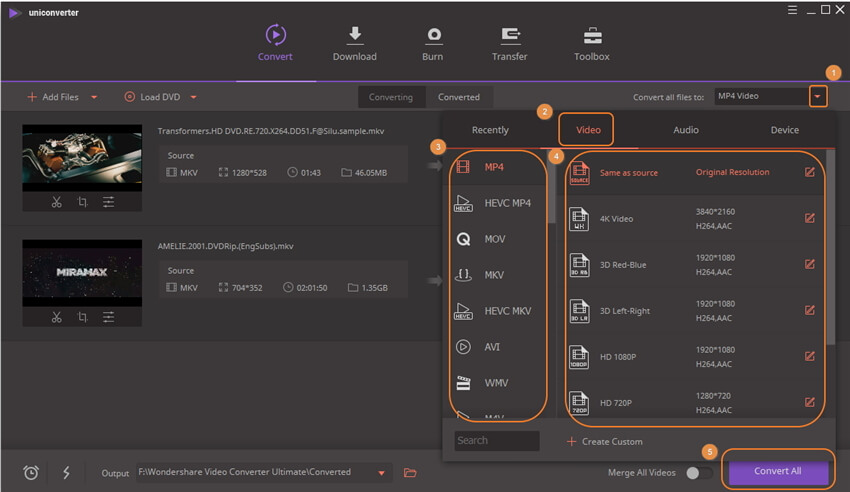The image size is (850, 492).
Task: Click the uniconverter logo icon
Action: coord(15,12)
